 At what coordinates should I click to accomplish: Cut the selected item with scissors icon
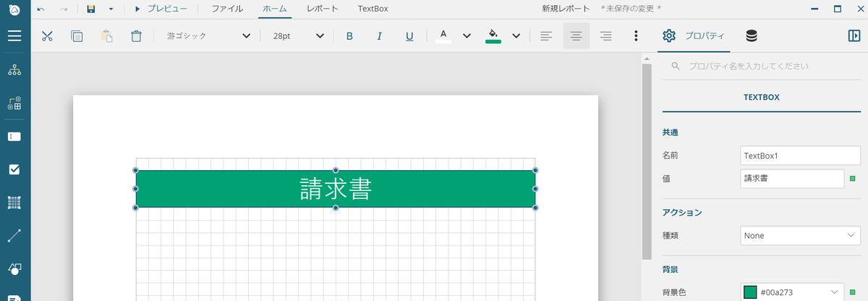point(48,35)
